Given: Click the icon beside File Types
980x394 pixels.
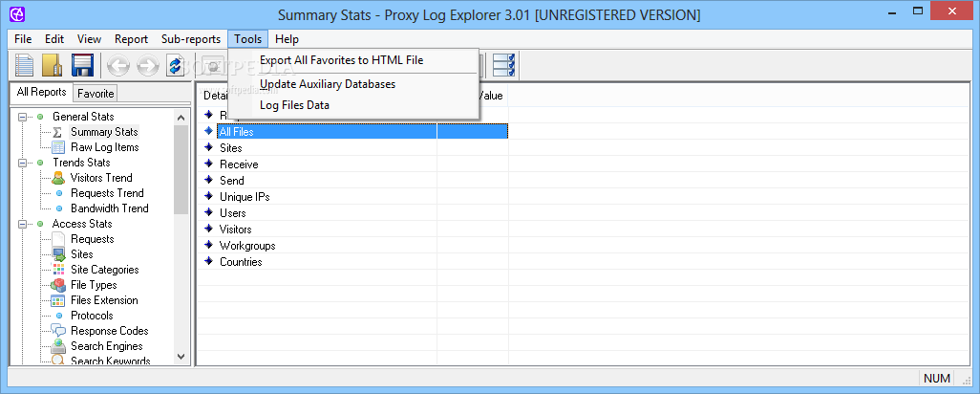Looking at the screenshot, I should [x=58, y=285].
